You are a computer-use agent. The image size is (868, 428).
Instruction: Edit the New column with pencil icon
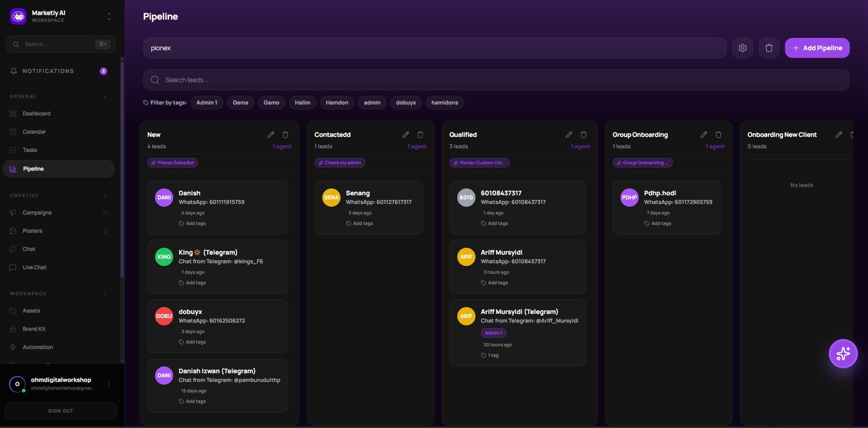271,135
